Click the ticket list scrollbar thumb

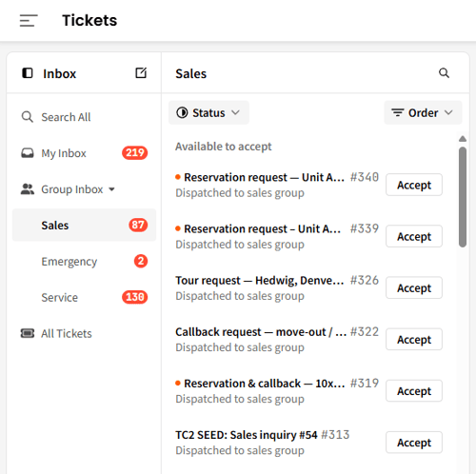(x=463, y=197)
